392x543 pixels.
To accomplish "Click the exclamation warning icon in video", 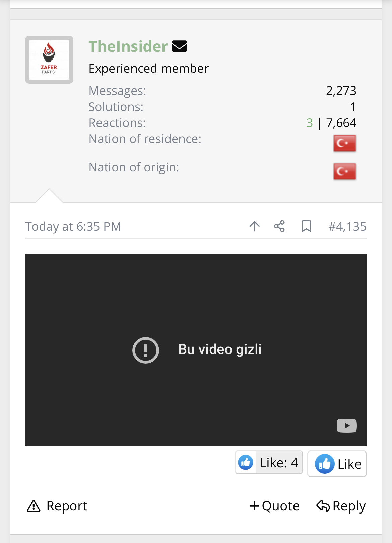I will click(x=146, y=350).
